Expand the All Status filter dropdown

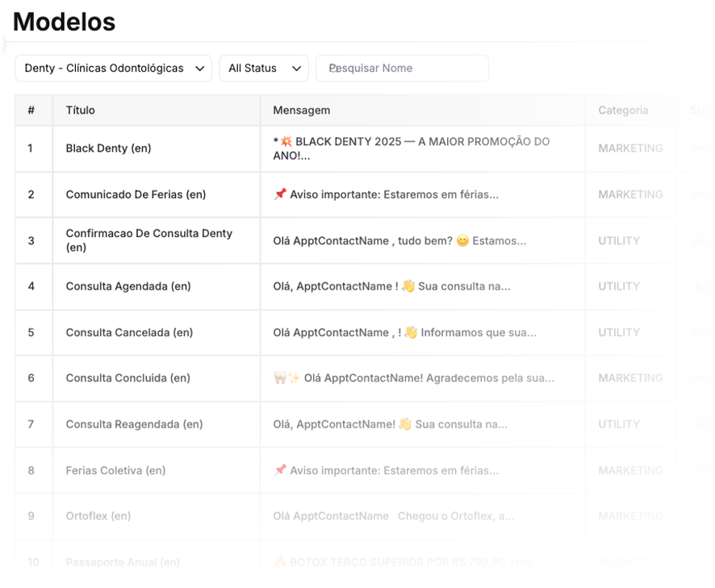point(263,69)
